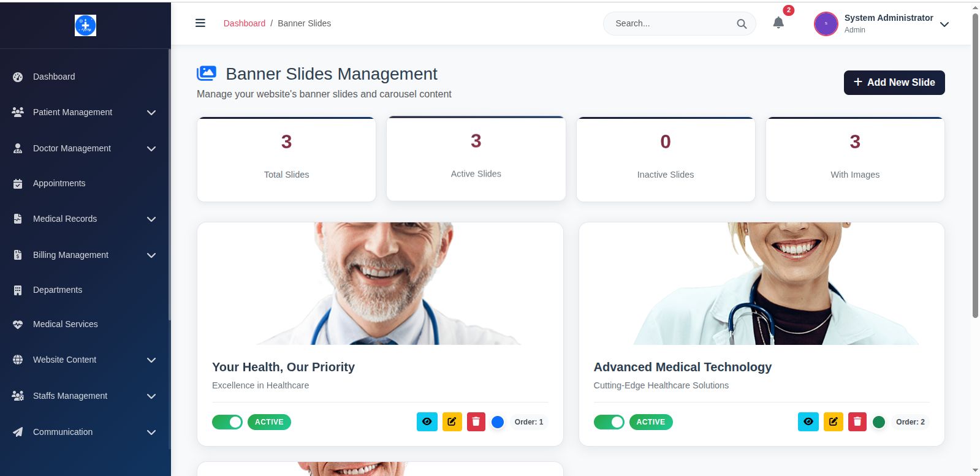Click the search magnifier icon
The height and width of the screenshot is (476, 980).
[742, 24]
